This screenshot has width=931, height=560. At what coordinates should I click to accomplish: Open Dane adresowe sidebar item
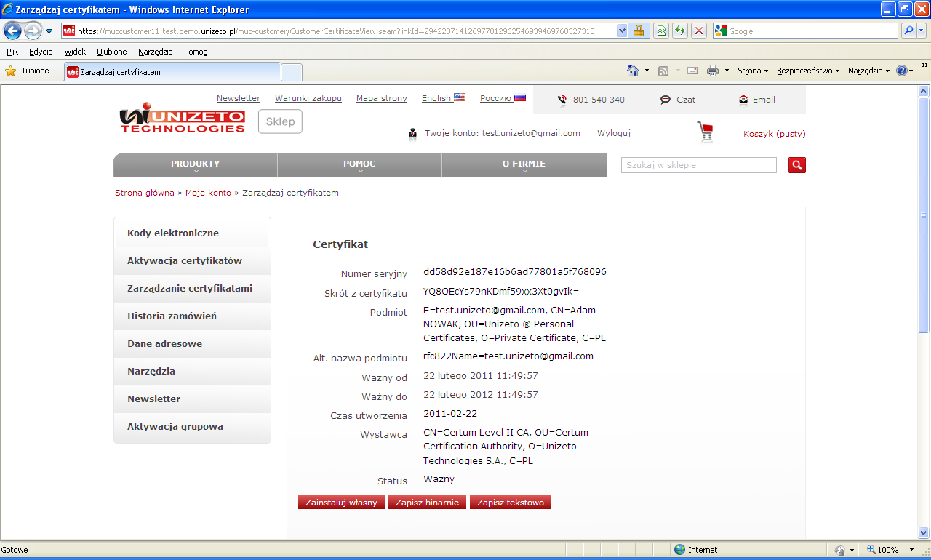coord(192,343)
